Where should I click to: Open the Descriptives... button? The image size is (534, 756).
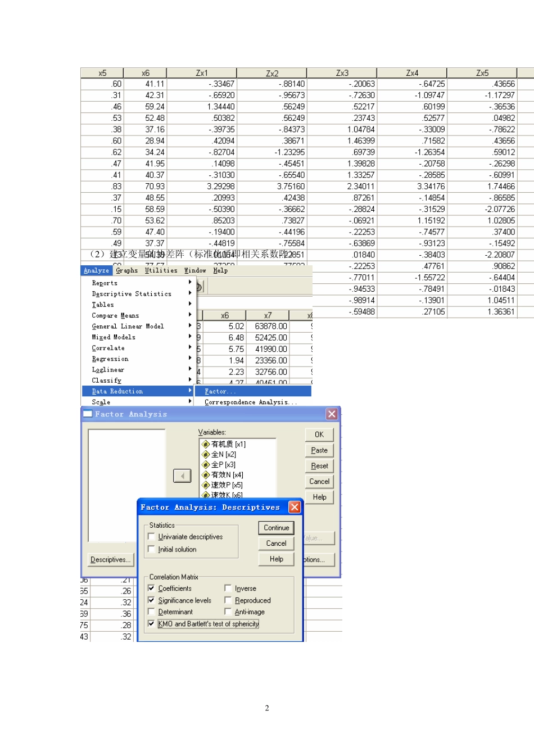click(x=111, y=560)
